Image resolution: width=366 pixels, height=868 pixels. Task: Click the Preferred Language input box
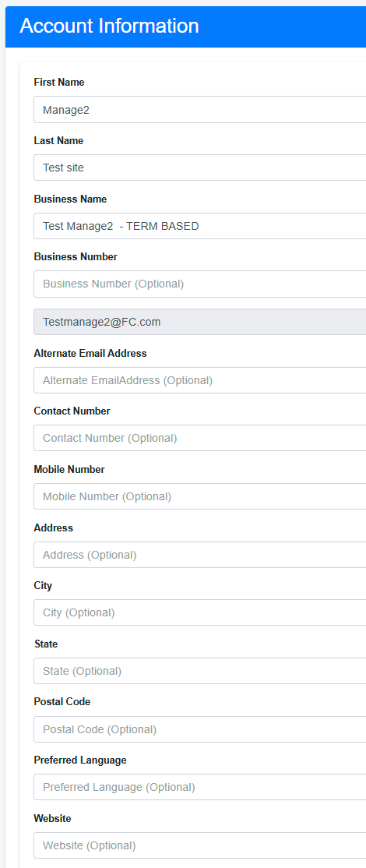coord(199,787)
